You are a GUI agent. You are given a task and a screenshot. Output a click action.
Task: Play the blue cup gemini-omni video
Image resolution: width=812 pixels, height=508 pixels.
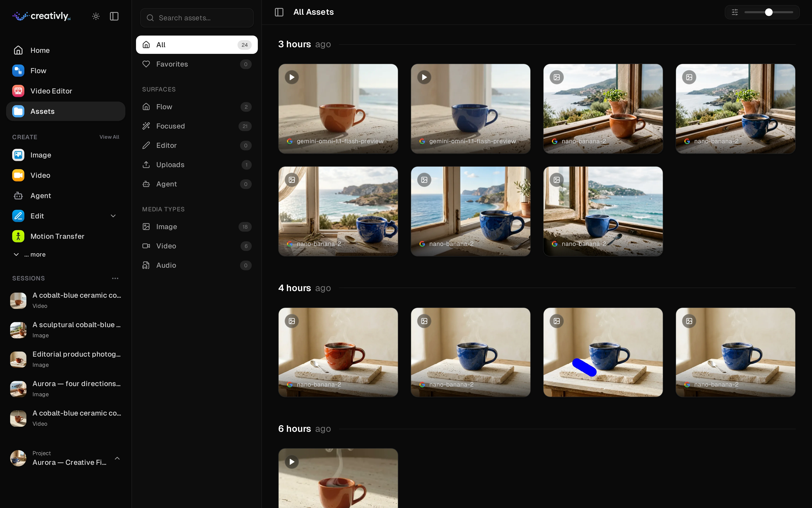pyautogui.click(x=424, y=77)
